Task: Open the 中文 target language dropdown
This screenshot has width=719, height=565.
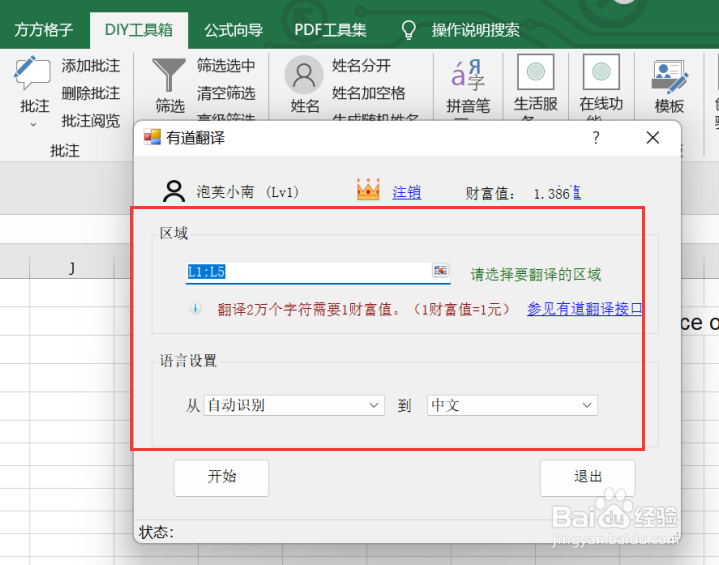Action: point(512,405)
